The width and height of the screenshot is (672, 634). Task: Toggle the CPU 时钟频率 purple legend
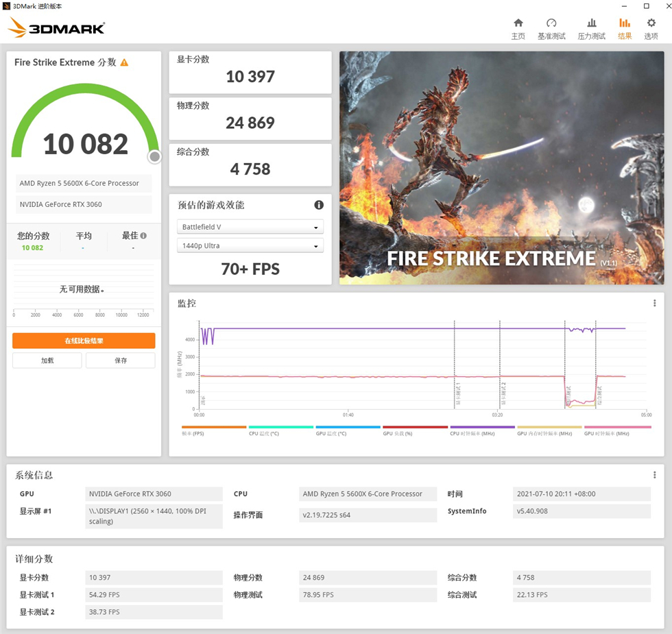482,427
